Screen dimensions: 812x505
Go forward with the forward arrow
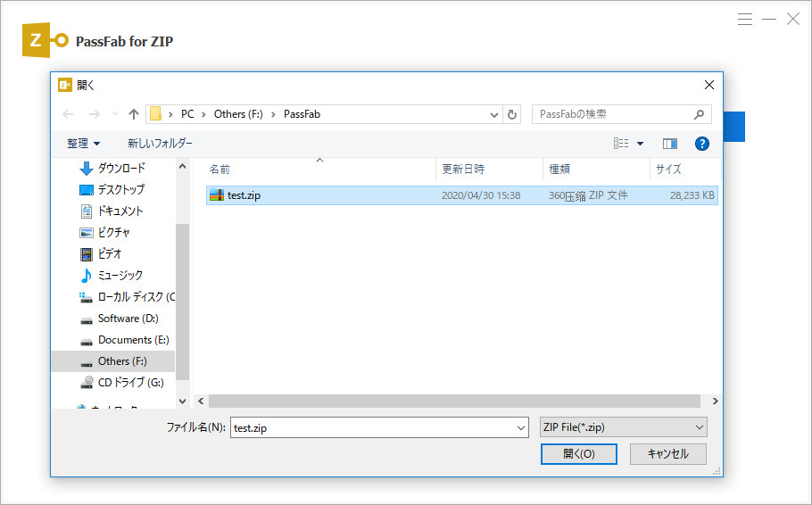(95, 114)
